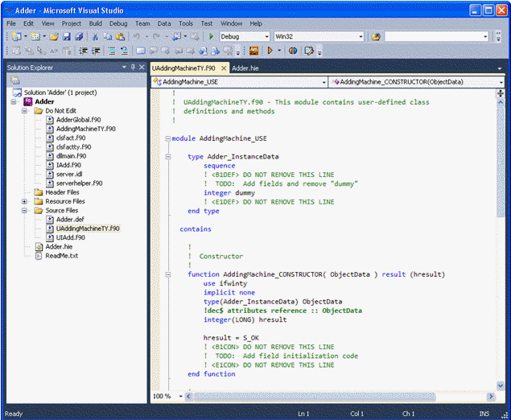The image size is (511, 420).
Task: Click the Comment Out Selection icon
Action: pyautogui.click(x=112, y=51)
